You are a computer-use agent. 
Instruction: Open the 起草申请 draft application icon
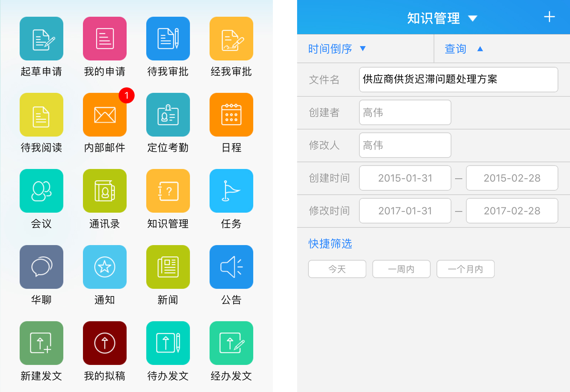41,39
